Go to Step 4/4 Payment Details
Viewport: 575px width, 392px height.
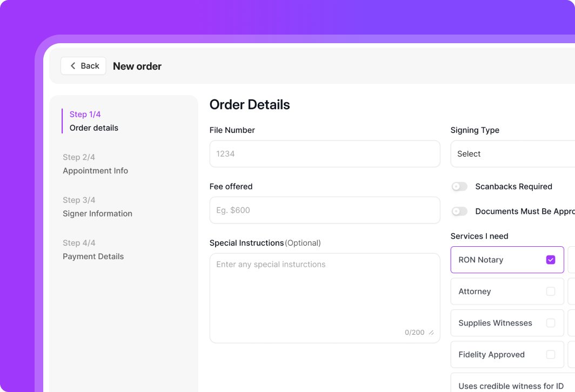[93, 249]
